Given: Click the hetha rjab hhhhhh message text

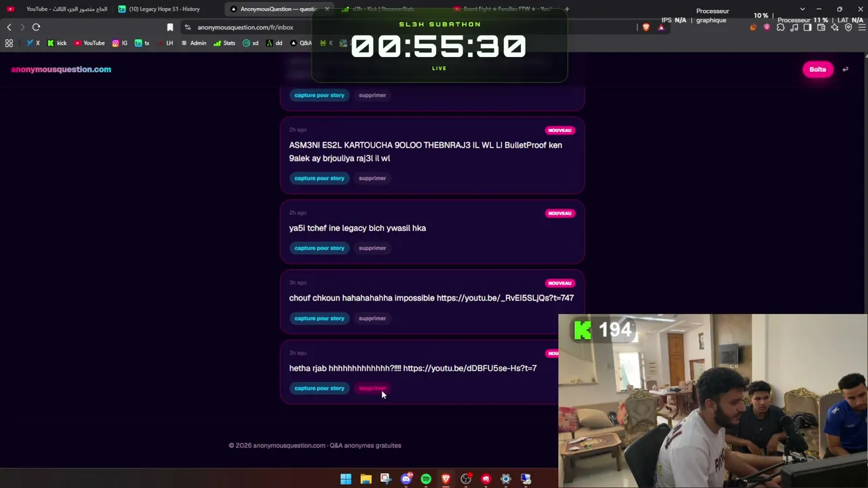Looking at the screenshot, I should 413,369.
